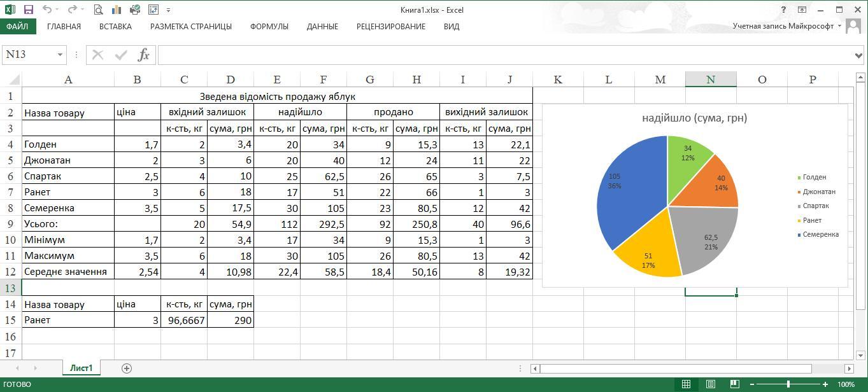Click the ФАЙЛ button
The image size is (868, 392).
pos(17,27)
